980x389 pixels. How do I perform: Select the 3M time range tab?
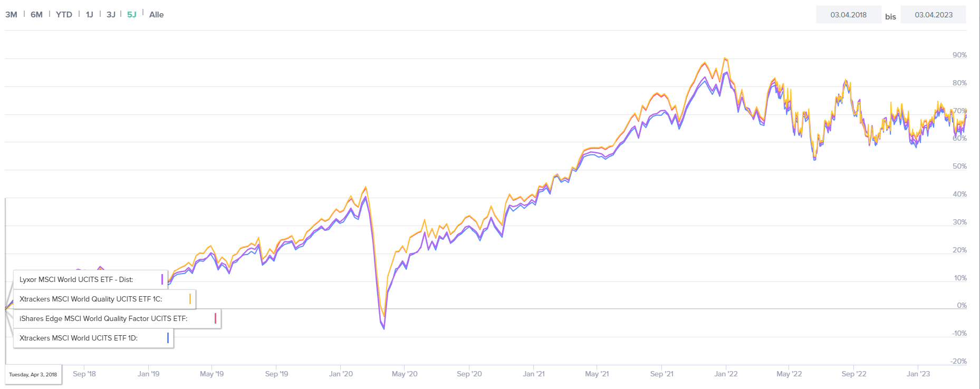tap(11, 15)
